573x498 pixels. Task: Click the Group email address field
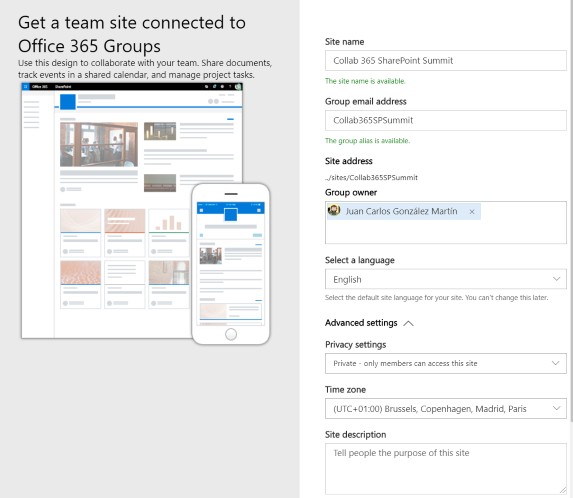point(445,121)
